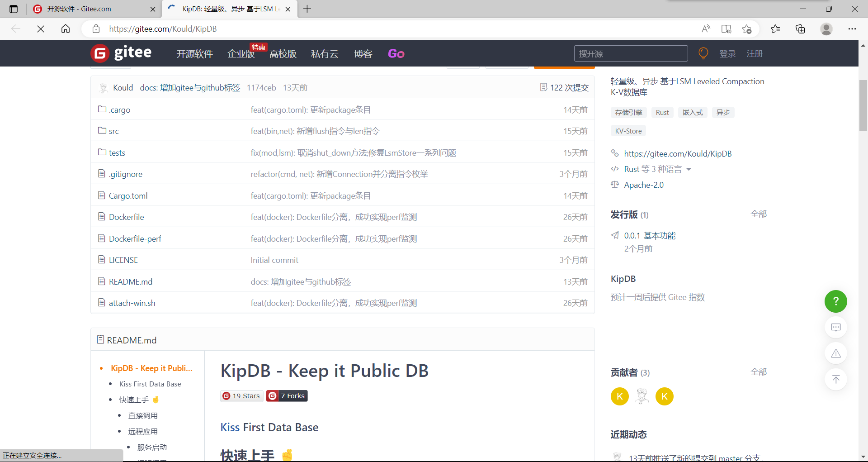The image size is (868, 462).
Task: Close the 开源软件 - Gitee.com tab
Action: (153, 9)
